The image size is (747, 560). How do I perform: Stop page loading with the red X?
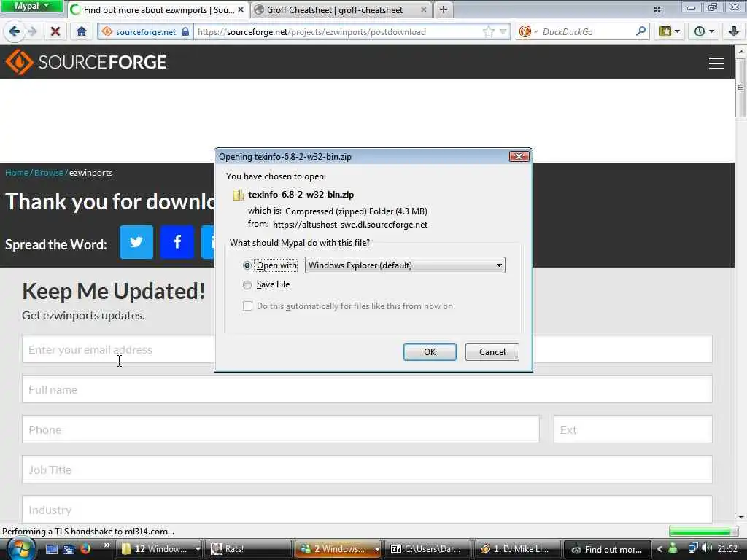click(55, 31)
